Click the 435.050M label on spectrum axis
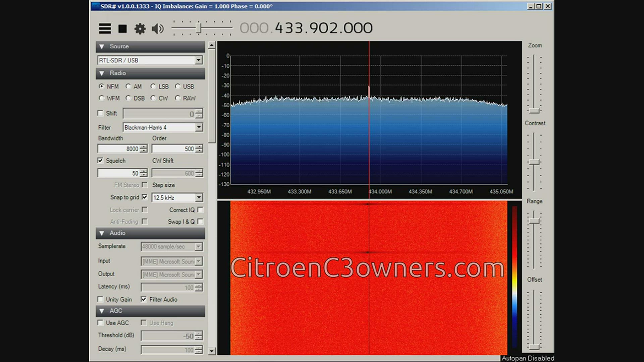Viewport: 644px width, 362px height. 501,192
